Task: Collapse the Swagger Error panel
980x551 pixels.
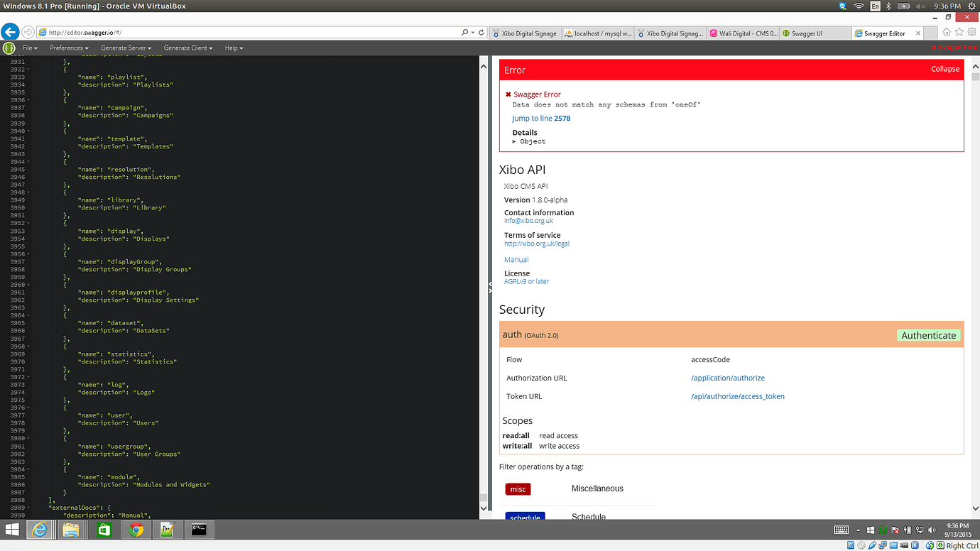Action: click(944, 69)
